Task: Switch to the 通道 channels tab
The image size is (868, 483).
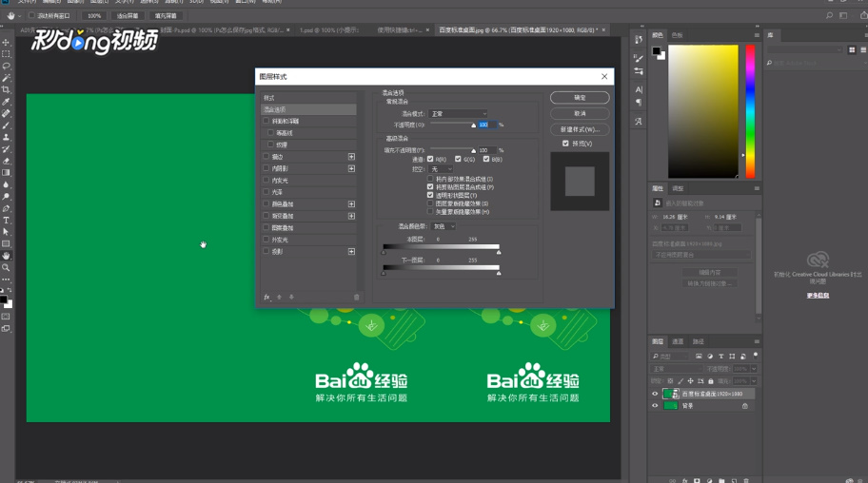Action: pyautogui.click(x=678, y=341)
